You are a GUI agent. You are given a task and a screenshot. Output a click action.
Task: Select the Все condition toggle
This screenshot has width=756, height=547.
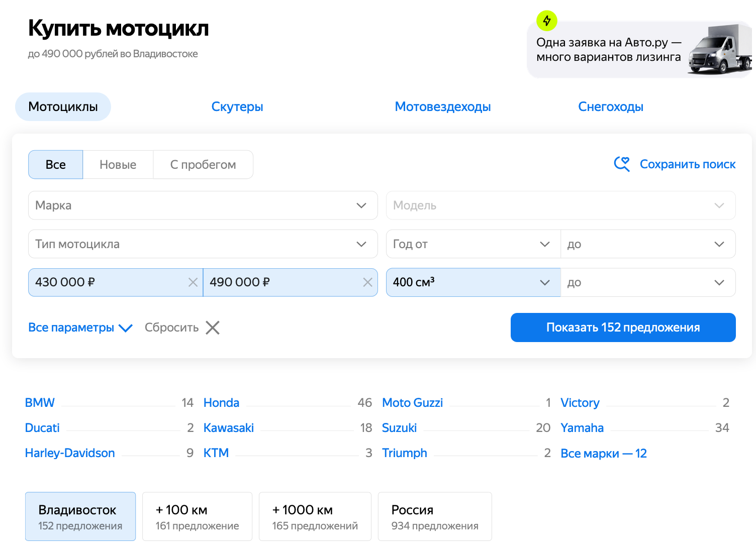(56, 165)
